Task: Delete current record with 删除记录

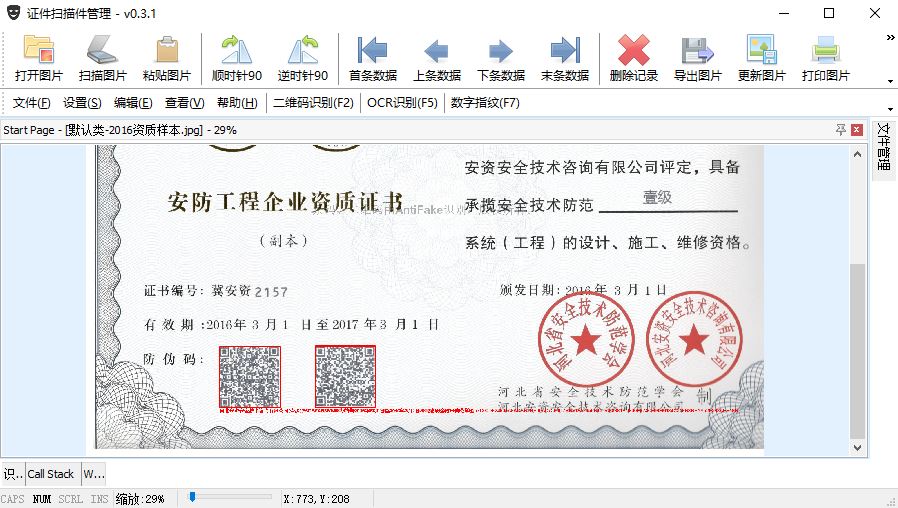Action: point(633,58)
